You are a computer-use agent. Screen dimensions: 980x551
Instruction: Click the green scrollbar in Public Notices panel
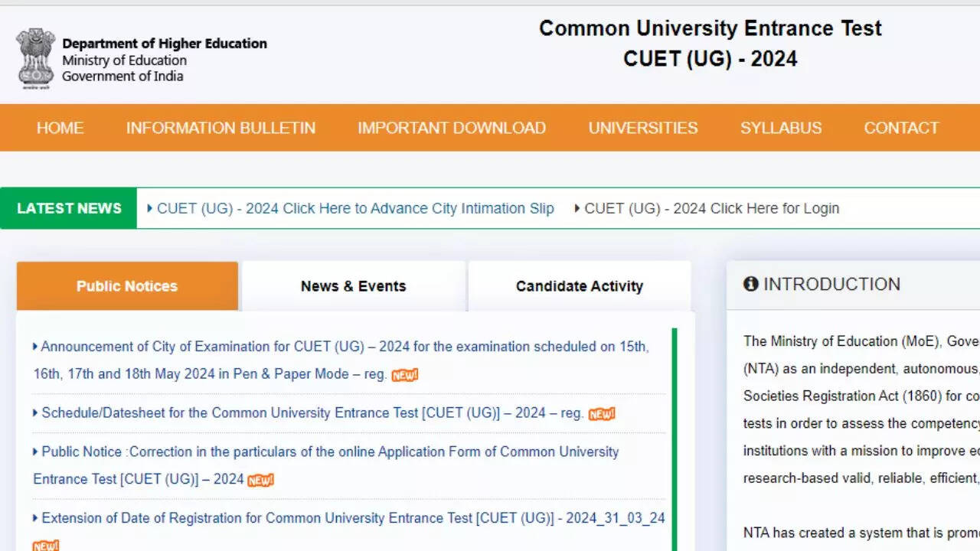pos(675,436)
